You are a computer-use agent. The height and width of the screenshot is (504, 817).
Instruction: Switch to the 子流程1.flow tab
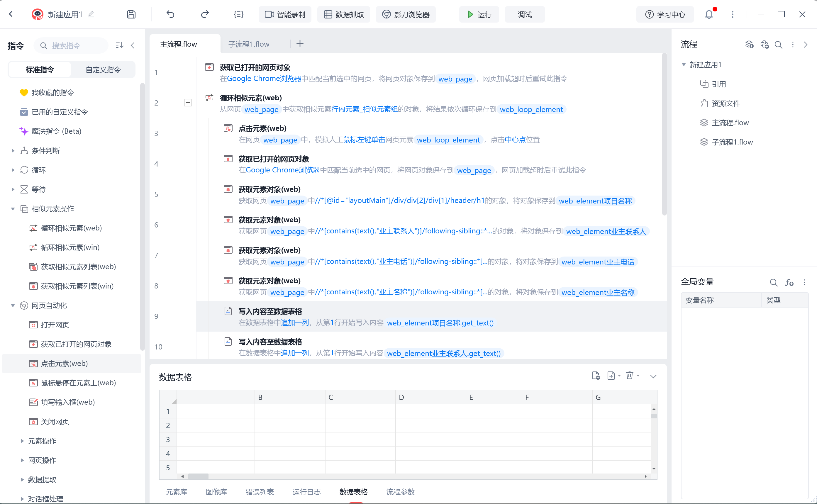pos(249,44)
